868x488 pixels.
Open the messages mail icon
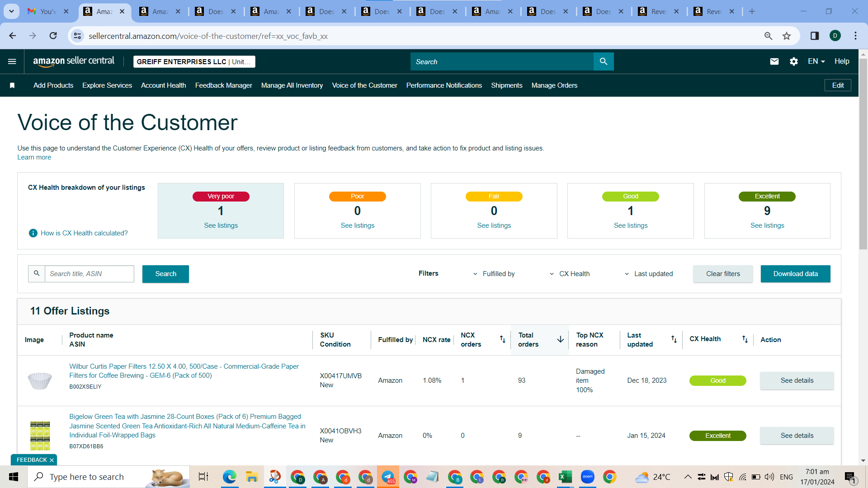774,61
